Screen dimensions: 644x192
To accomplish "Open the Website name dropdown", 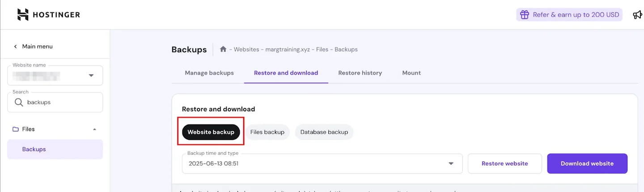I will click(55, 75).
